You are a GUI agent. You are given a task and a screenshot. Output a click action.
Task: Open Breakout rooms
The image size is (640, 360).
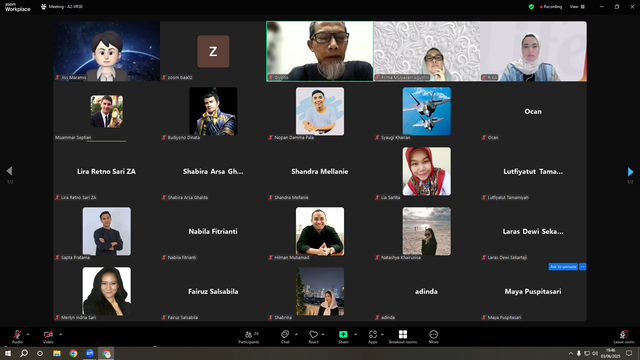coord(403,337)
